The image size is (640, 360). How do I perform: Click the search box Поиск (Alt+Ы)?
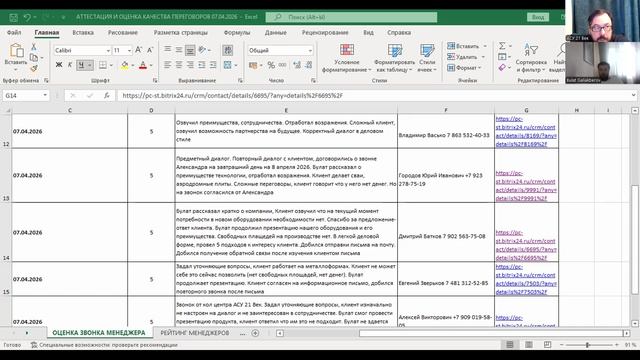tap(351, 17)
